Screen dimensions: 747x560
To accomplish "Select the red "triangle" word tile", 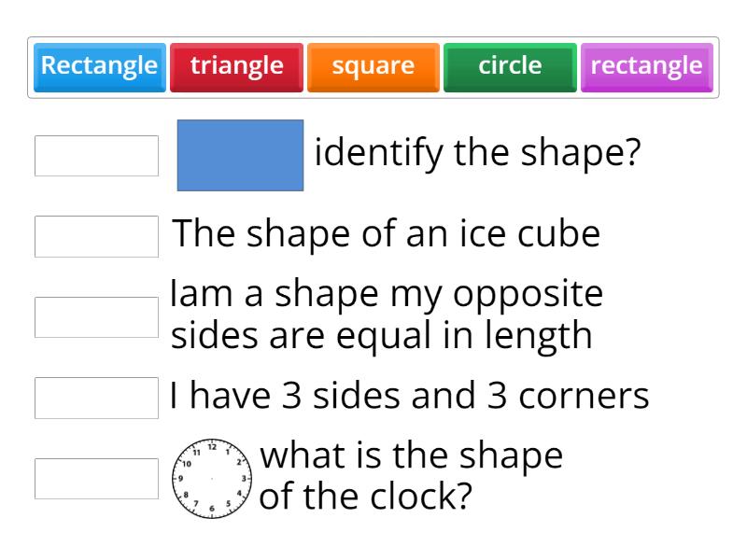I will (x=236, y=65).
